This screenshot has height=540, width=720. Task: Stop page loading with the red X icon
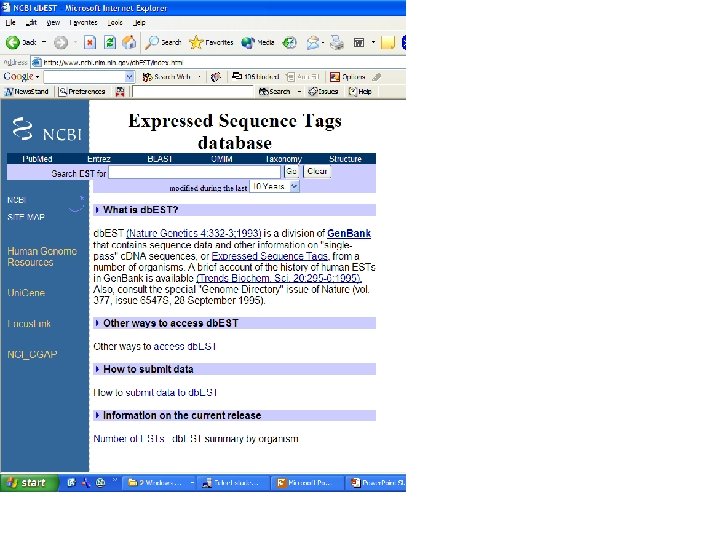[90, 43]
